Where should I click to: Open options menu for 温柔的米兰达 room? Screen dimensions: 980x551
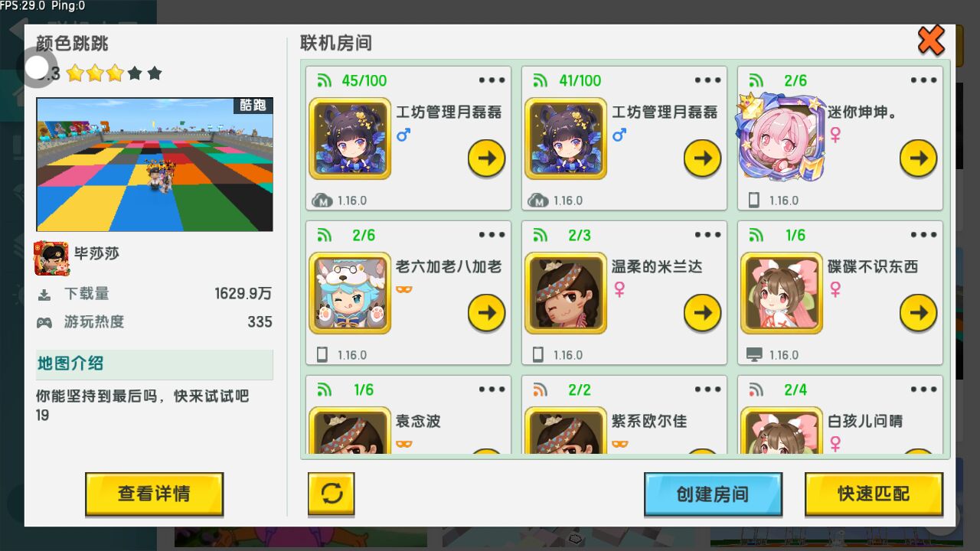(708, 235)
